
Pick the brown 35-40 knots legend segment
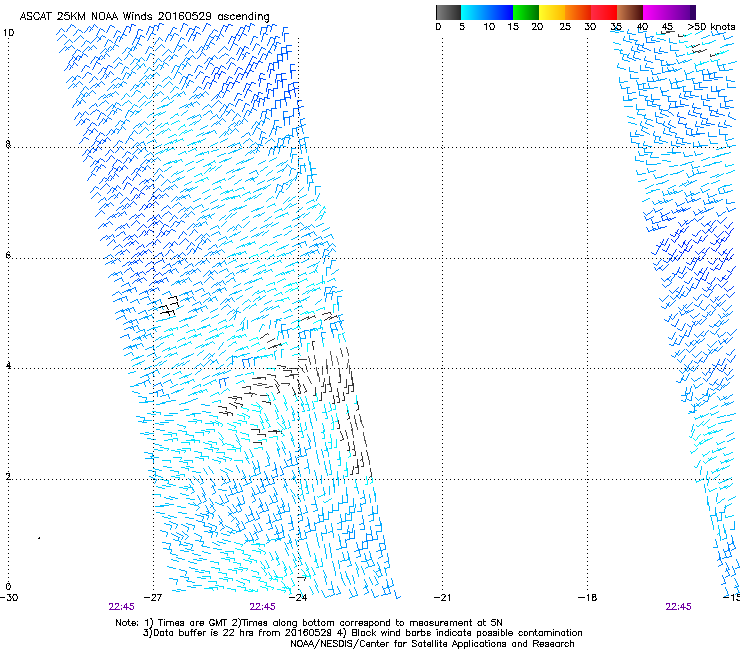630,12
